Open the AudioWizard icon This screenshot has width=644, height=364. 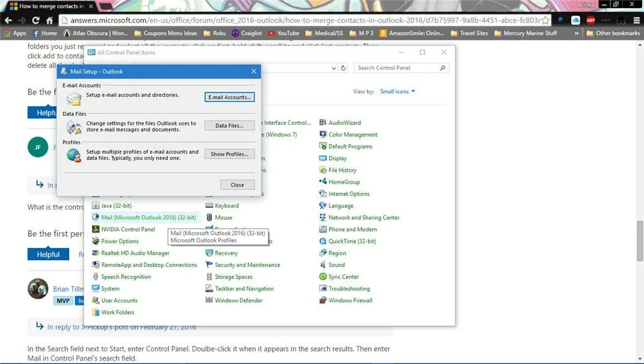click(x=340, y=123)
